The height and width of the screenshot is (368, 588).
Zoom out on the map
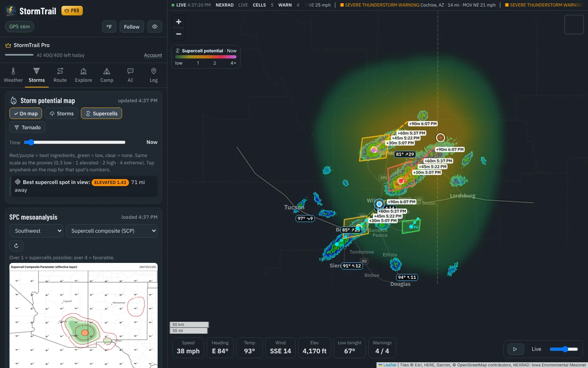pyautogui.click(x=178, y=34)
